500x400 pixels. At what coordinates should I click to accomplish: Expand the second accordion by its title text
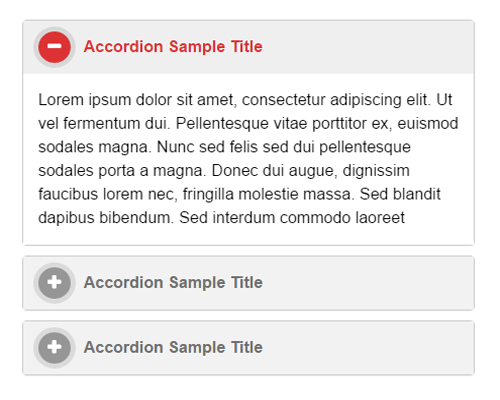point(173,283)
